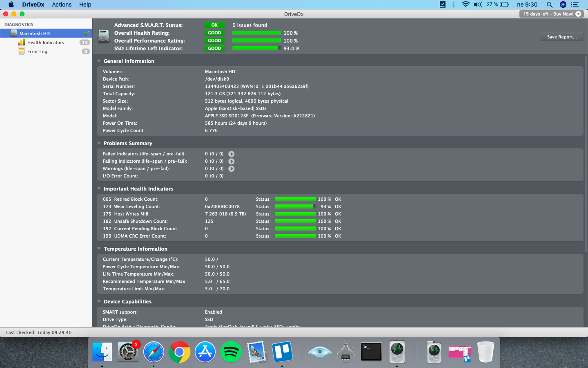Click the Power On Time value 585 hours
588x368 pixels.
coord(236,123)
